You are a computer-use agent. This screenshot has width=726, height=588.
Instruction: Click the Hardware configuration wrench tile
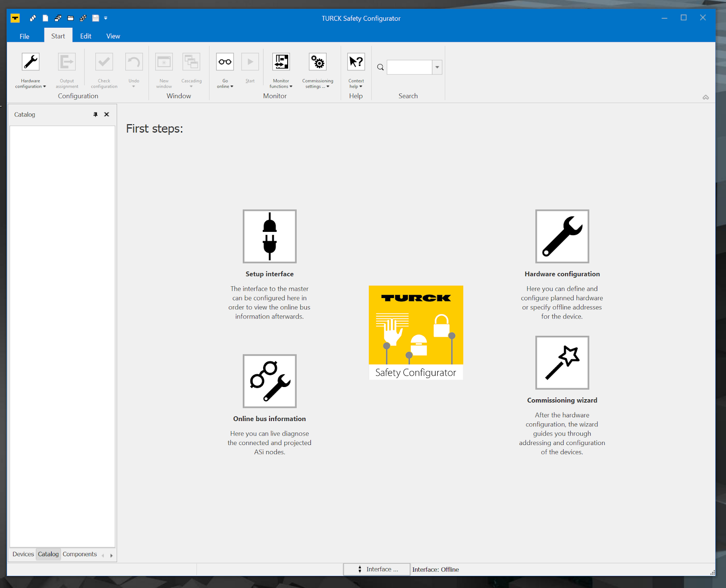pyautogui.click(x=562, y=236)
